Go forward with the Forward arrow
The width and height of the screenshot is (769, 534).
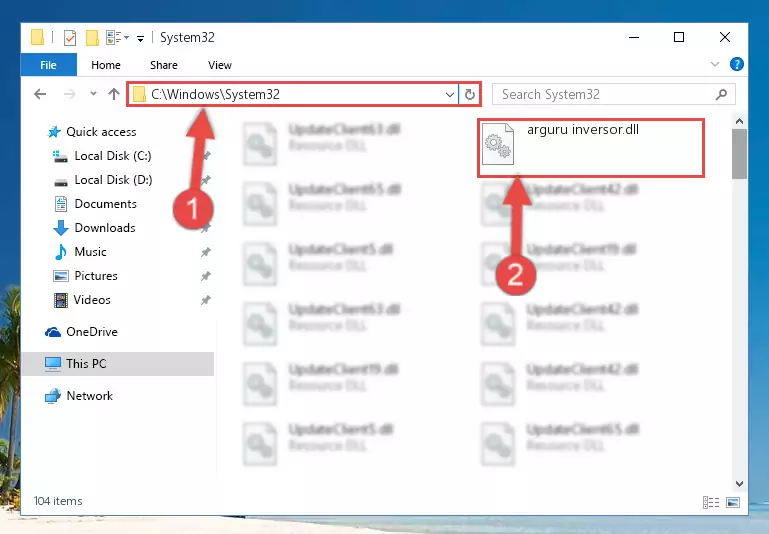pos(70,94)
